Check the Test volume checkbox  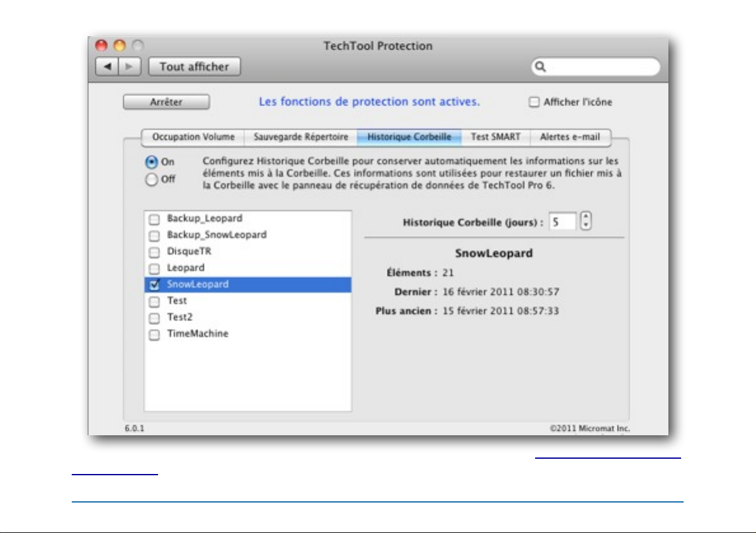pos(154,301)
